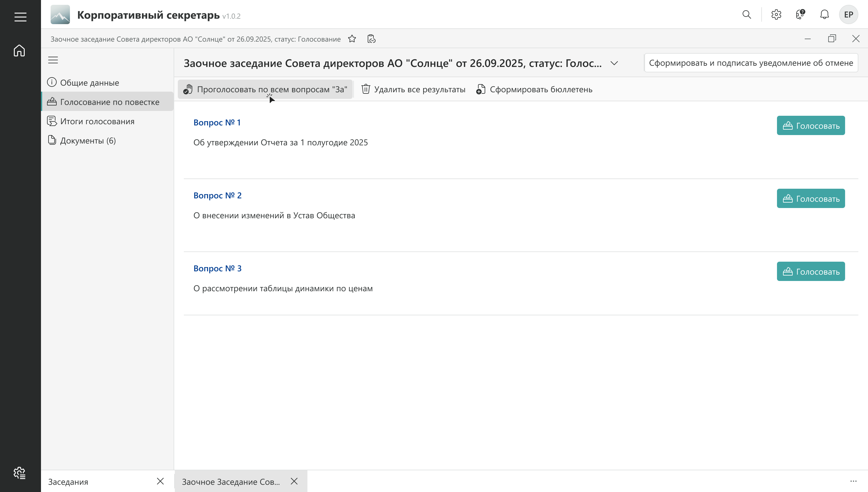This screenshot has width=868, height=492.
Task: Open the search magnifier icon
Action: pyautogui.click(x=747, y=14)
